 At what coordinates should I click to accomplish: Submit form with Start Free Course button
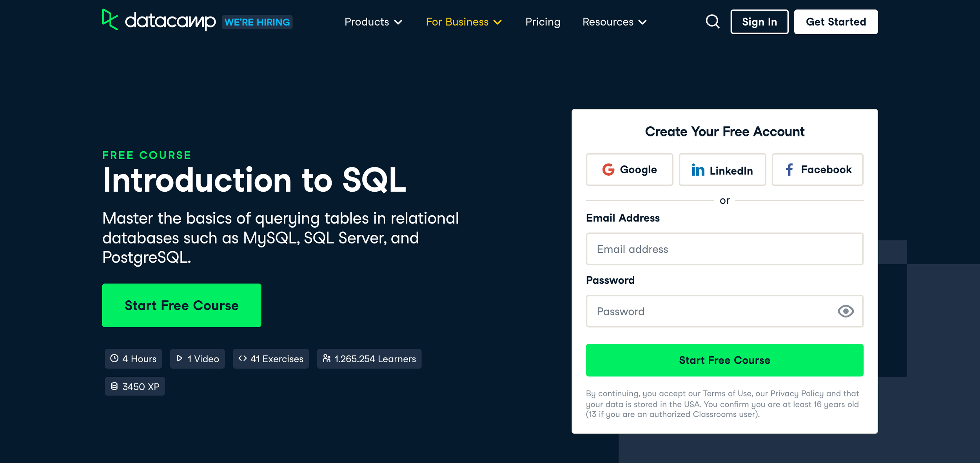[x=724, y=360]
